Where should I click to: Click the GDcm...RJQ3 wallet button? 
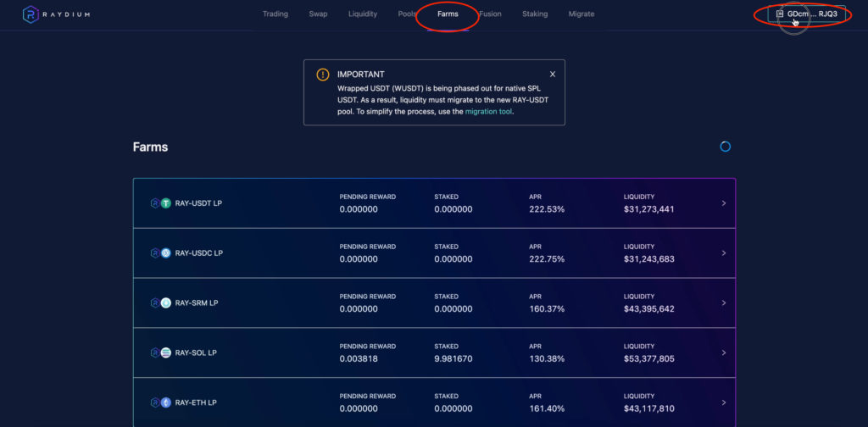click(x=807, y=14)
